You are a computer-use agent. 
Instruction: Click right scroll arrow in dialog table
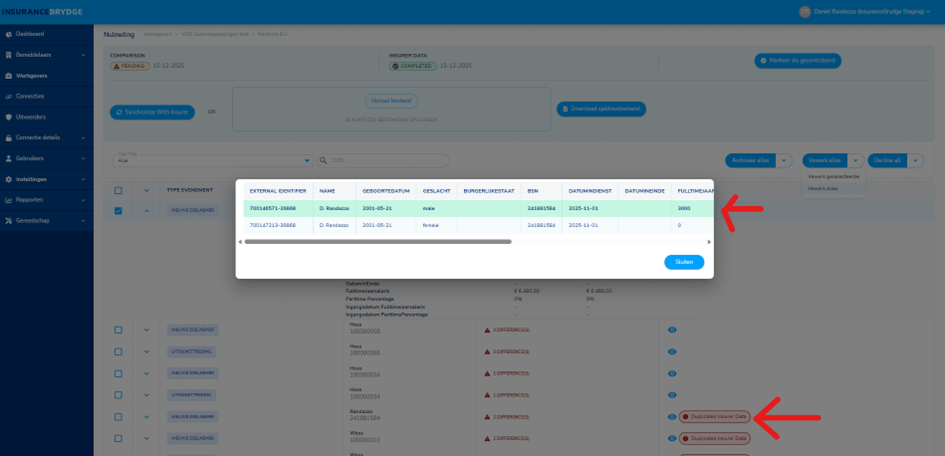click(709, 242)
